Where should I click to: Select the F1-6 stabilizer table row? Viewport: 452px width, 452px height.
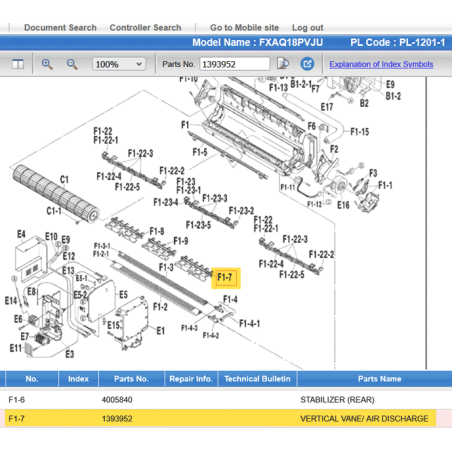pyautogui.click(x=220, y=399)
